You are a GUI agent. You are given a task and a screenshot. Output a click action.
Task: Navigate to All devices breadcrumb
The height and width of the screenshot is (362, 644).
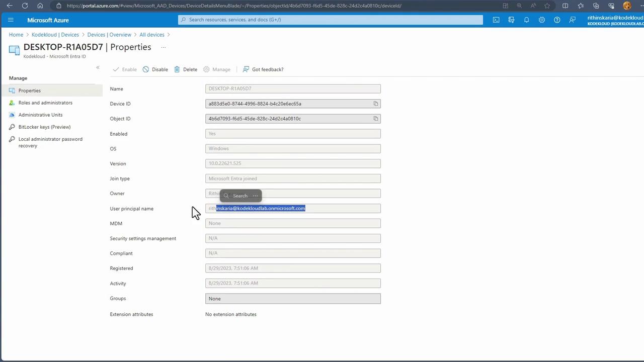(x=152, y=35)
